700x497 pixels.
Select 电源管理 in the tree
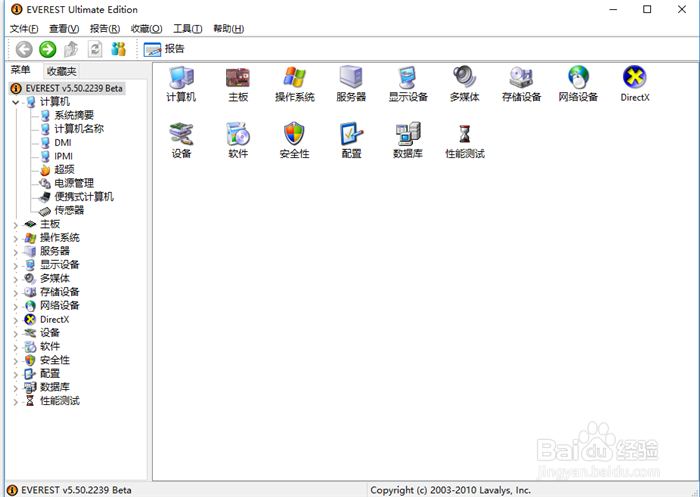[74, 183]
